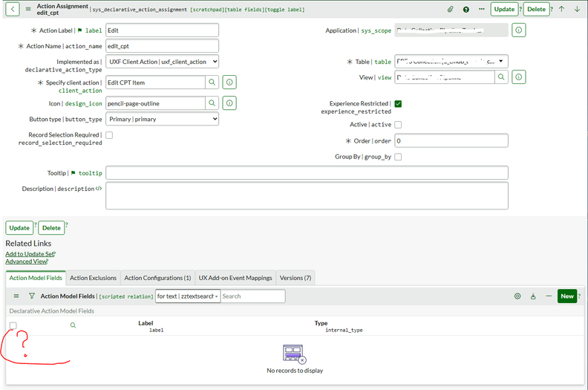Image resolution: width=588 pixels, height=390 pixels.
Task: Click the search icon beside Specify client action
Action: [x=212, y=82]
